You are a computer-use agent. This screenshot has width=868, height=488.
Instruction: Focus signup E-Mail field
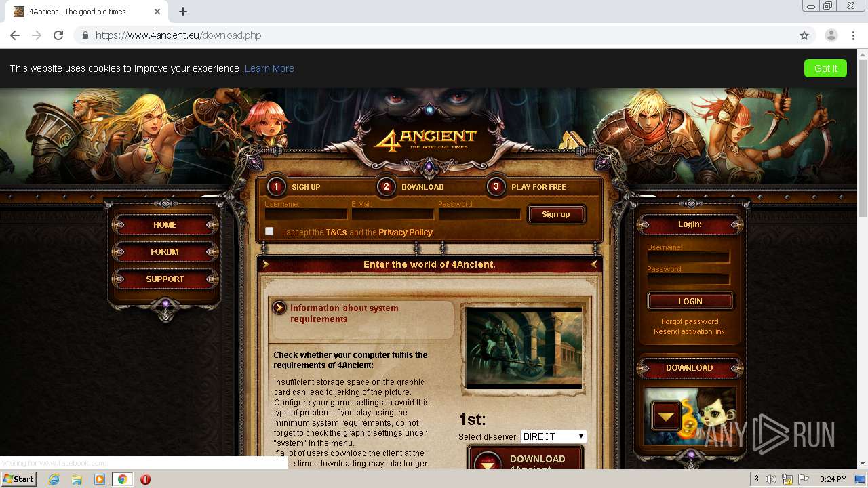pyautogui.click(x=393, y=214)
